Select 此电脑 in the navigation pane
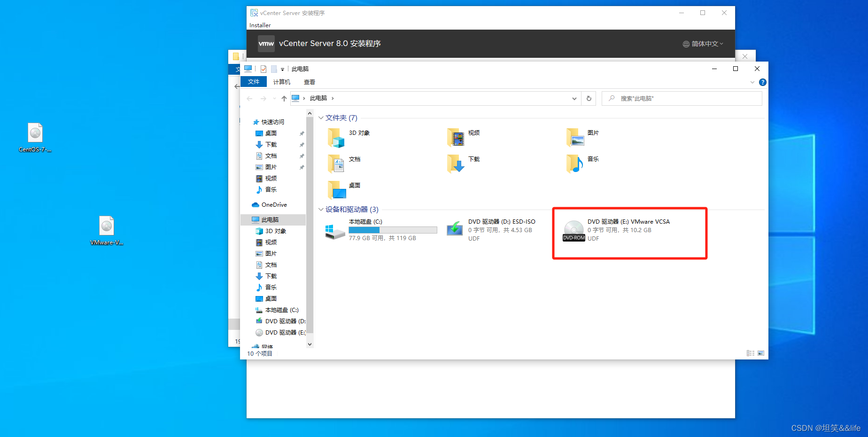Image resolution: width=868 pixels, height=437 pixels. click(x=273, y=219)
